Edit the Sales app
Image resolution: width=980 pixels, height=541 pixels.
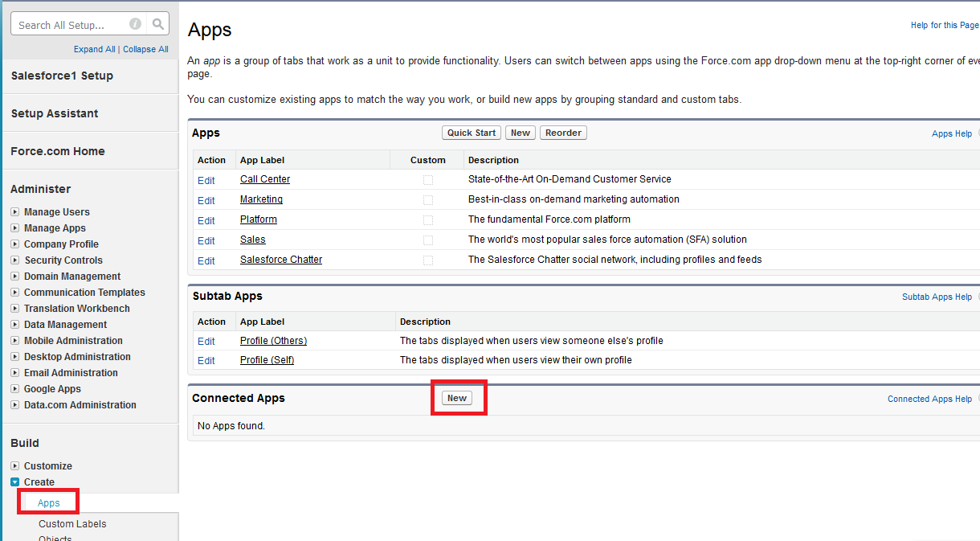pos(206,241)
